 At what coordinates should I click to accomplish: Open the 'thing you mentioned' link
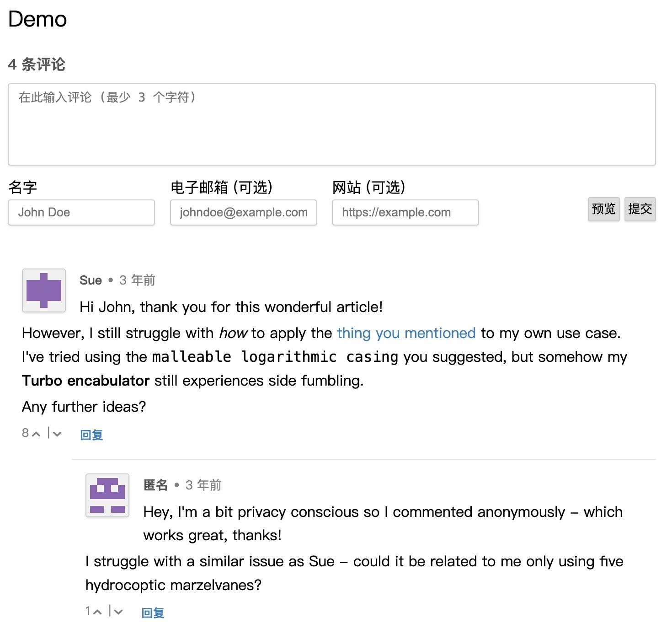tap(406, 333)
